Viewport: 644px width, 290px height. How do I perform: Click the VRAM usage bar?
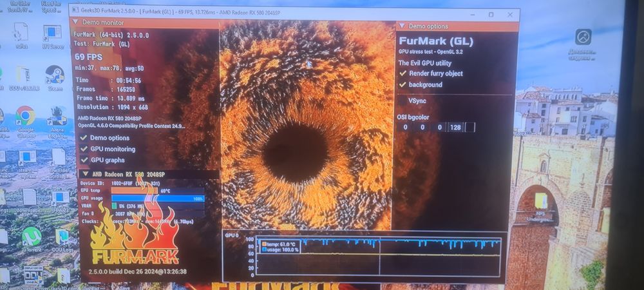click(x=158, y=206)
